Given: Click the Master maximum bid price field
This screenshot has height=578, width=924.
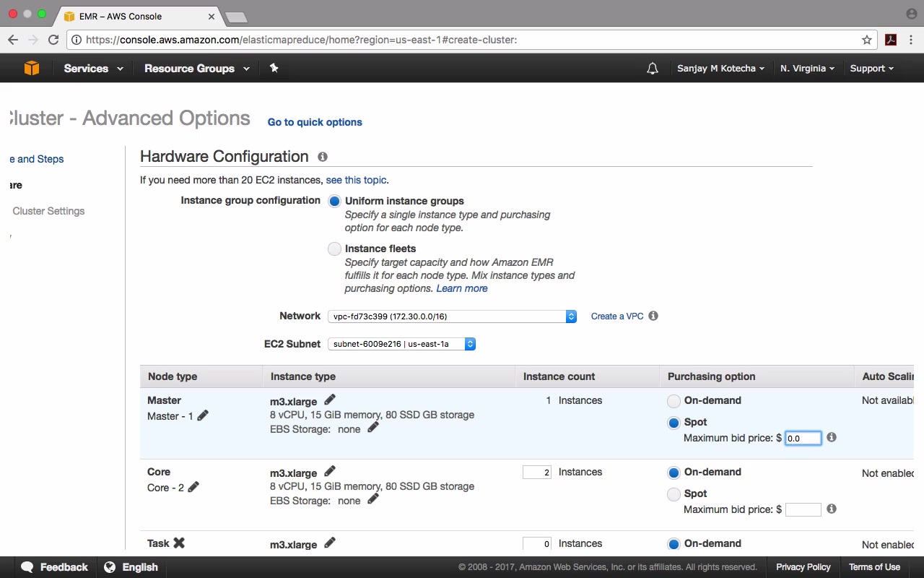Looking at the screenshot, I should [x=803, y=438].
